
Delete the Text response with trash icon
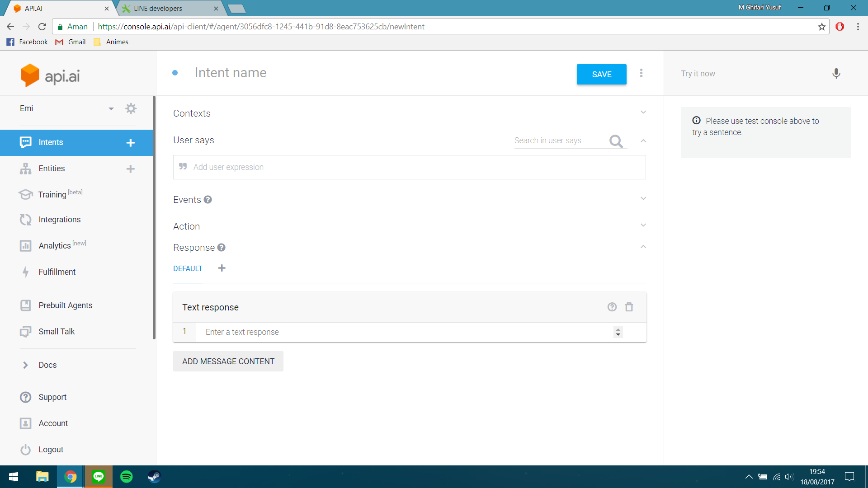click(x=629, y=307)
